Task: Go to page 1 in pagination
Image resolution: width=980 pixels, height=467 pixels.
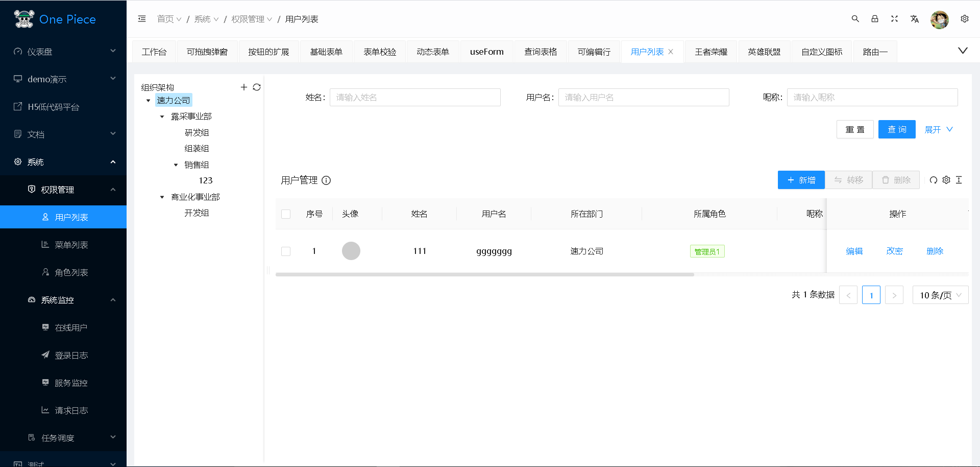Action: click(871, 295)
